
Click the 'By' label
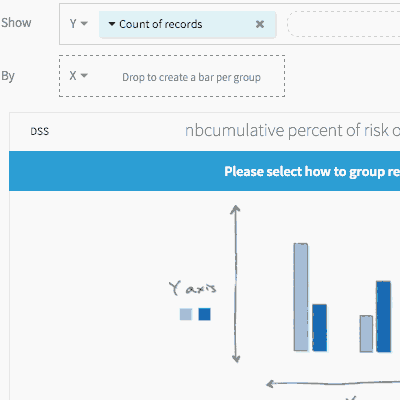coord(8,76)
